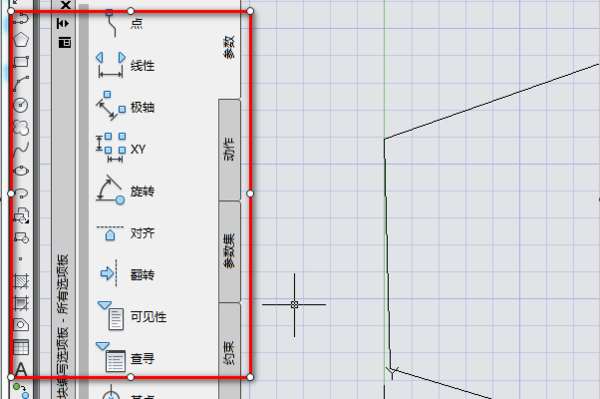Open the 参数集 (Parameter Sets) tab
600x399 pixels.
(x=229, y=251)
